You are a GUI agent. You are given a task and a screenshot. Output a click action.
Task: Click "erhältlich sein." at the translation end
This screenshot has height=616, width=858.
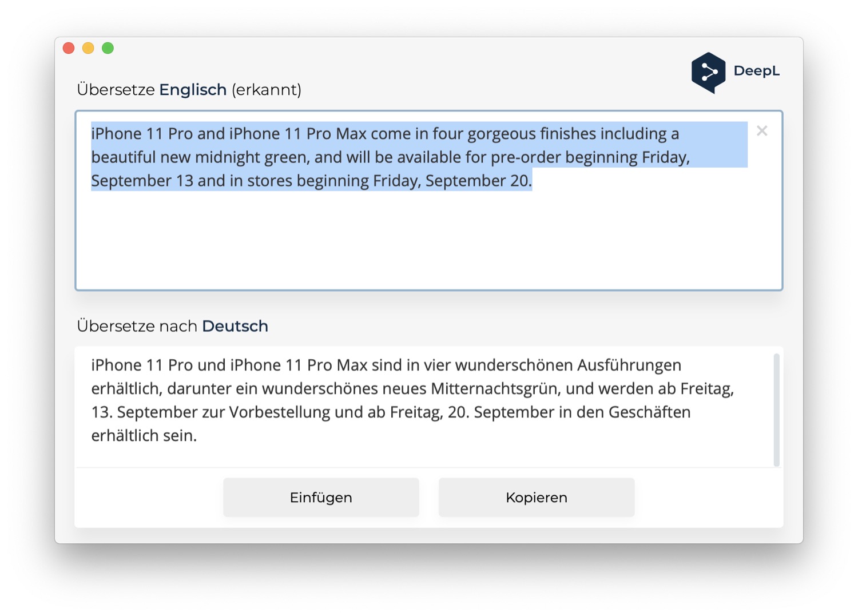144,436
